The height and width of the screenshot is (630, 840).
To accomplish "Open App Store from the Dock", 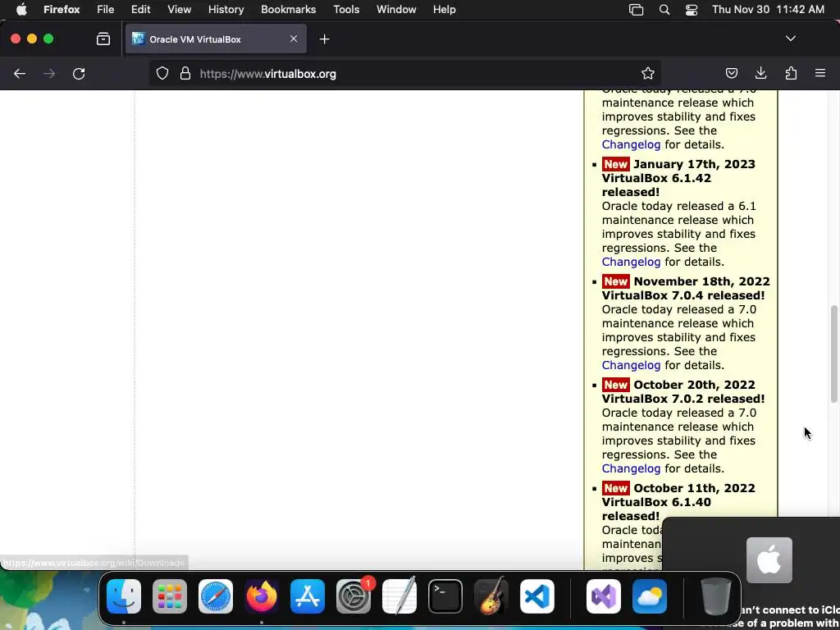I will coord(308,596).
